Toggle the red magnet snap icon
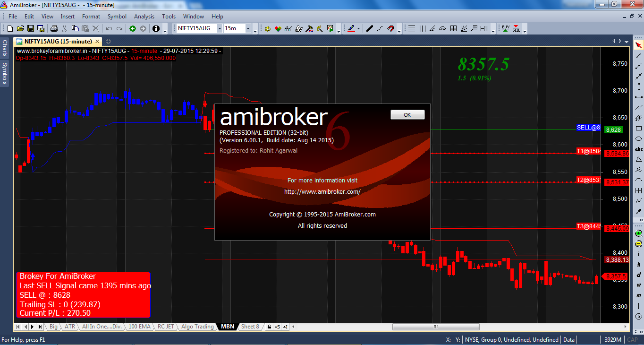Image resolution: width=644 pixels, height=345 pixels. pos(390,29)
